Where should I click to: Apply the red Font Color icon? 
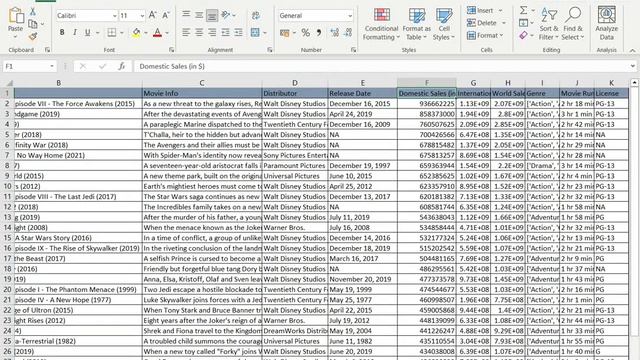pos(157,32)
